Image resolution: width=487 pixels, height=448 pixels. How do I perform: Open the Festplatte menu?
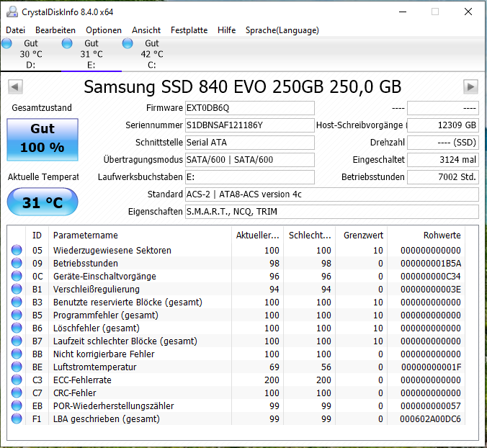tap(189, 30)
